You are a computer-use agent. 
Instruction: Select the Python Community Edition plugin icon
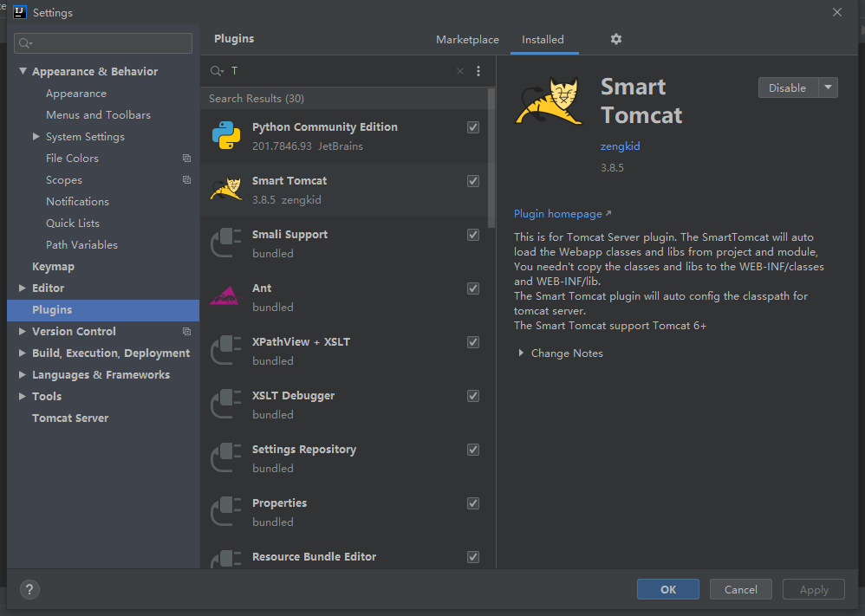tap(226, 136)
